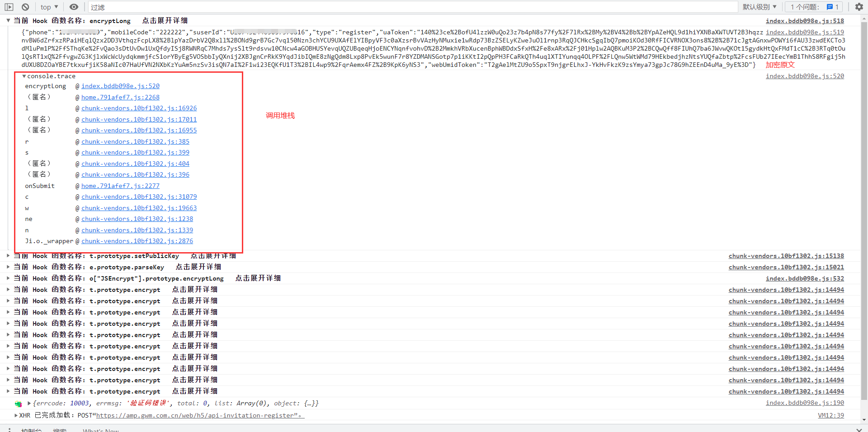868x432 pixels.
Task: Open the 默认级别 log level dropdown
Action: click(759, 7)
